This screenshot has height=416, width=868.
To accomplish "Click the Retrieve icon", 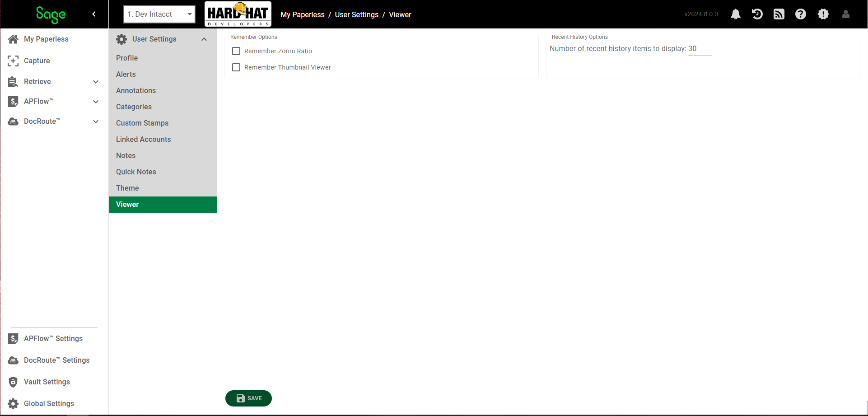I will (x=13, y=82).
